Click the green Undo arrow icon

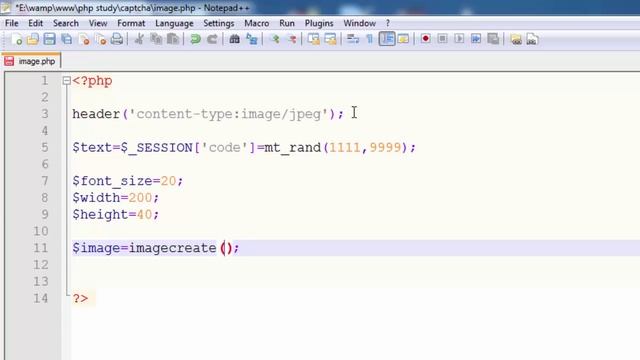[196, 39]
